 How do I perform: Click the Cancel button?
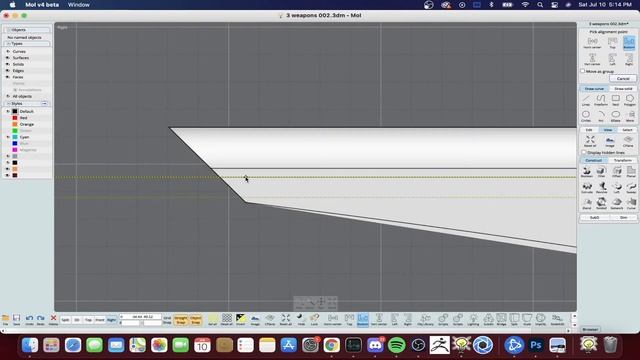tap(623, 78)
